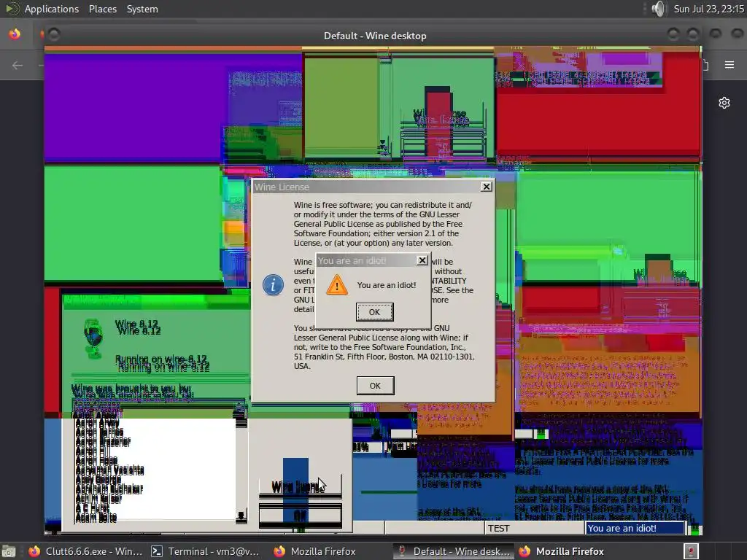Switch to the Terminal window in the taskbar
Screen dimensions: 747x560
(x=205, y=551)
